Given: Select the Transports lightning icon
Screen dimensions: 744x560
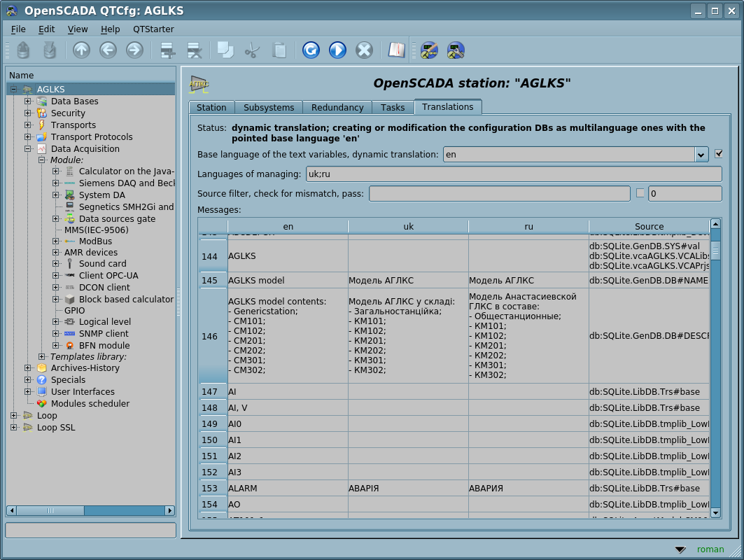Looking at the screenshot, I should (42, 125).
